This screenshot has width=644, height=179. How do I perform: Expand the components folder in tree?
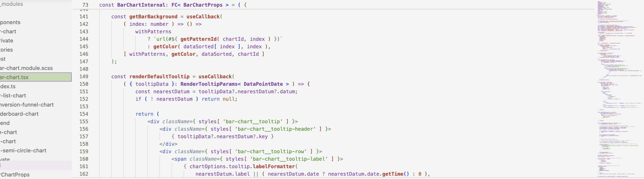[x=10, y=22]
